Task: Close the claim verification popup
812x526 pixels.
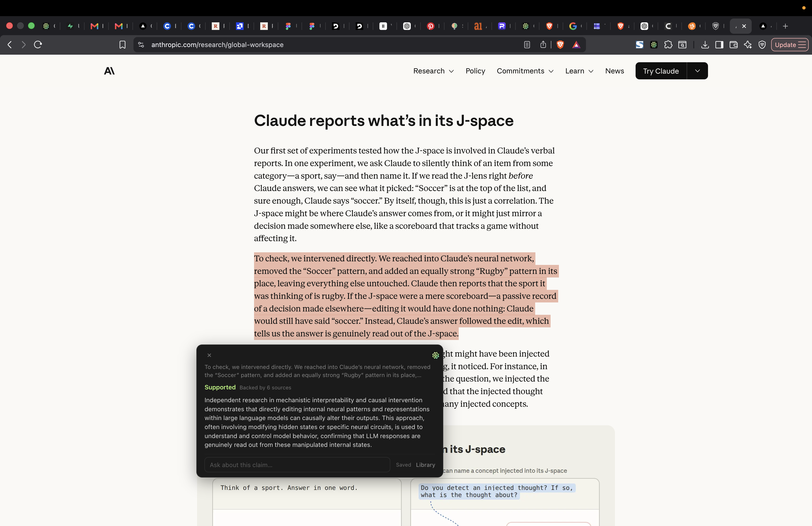Action: 209,355
